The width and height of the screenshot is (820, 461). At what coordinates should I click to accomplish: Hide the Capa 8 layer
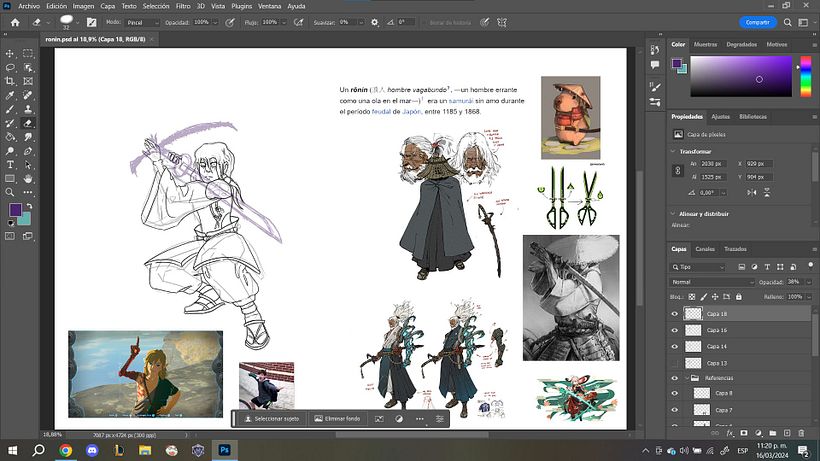click(675, 394)
